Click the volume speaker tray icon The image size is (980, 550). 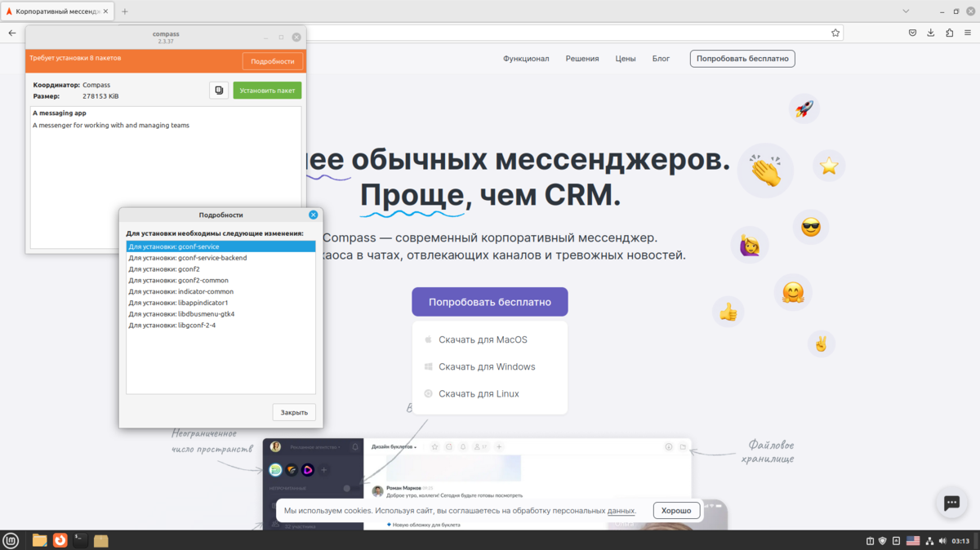click(943, 541)
